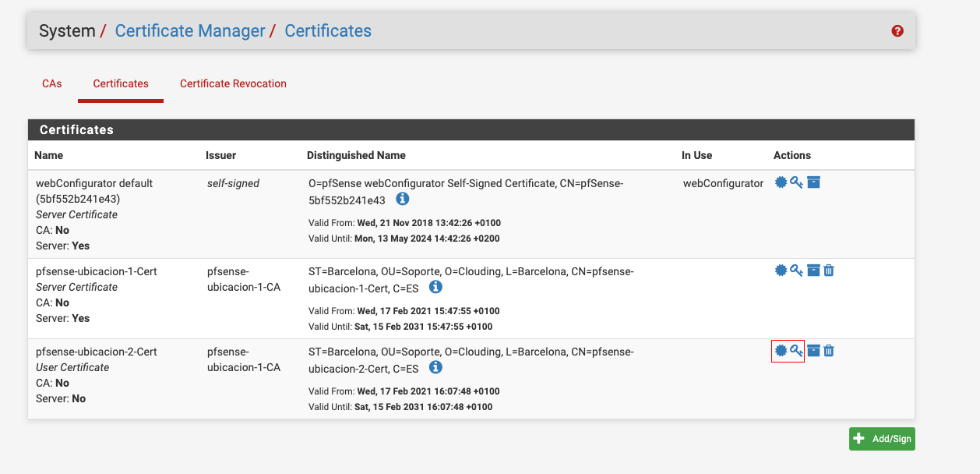Open the red help icon
This screenshot has height=474, width=980.
coord(897,31)
